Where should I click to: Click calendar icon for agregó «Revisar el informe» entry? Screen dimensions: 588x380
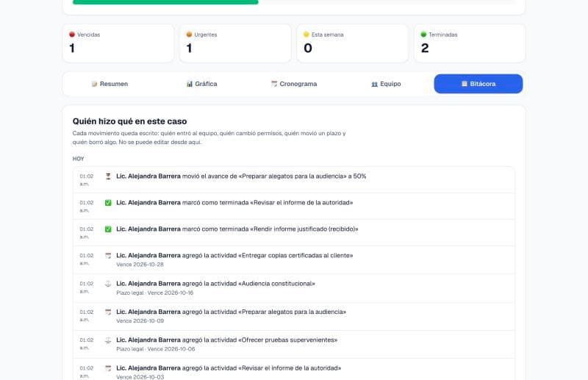click(108, 368)
